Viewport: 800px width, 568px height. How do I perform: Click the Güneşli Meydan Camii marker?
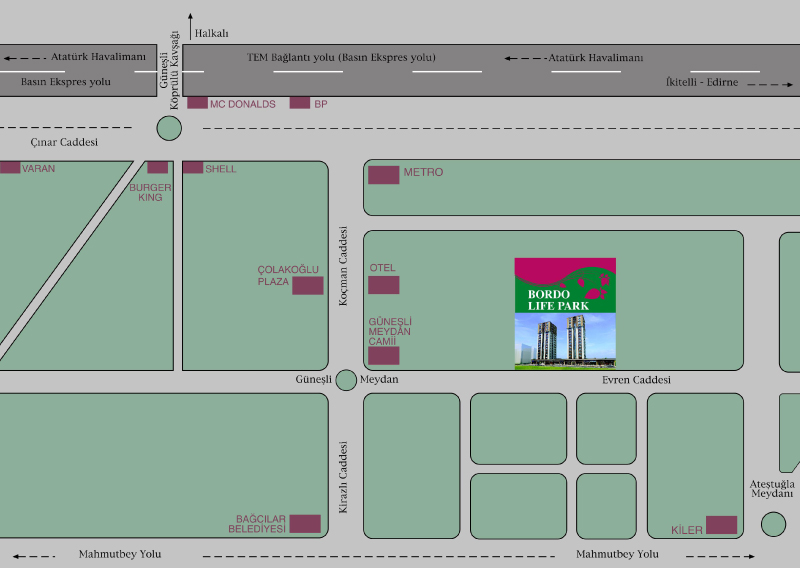pyautogui.click(x=384, y=355)
